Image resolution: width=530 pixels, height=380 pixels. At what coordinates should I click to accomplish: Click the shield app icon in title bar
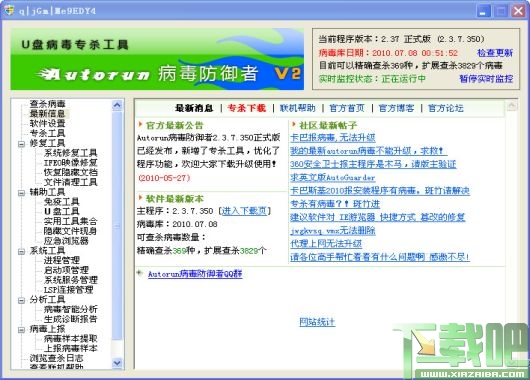[x=8, y=10]
